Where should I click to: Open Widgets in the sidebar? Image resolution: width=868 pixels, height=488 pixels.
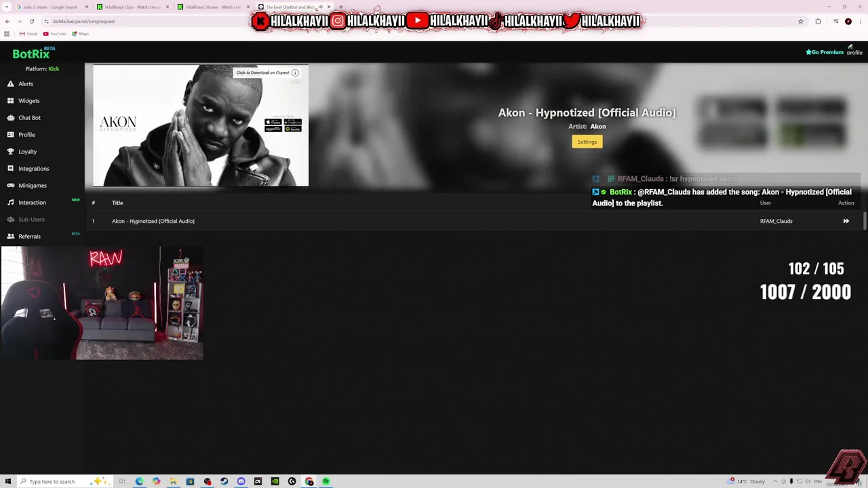tap(23, 101)
